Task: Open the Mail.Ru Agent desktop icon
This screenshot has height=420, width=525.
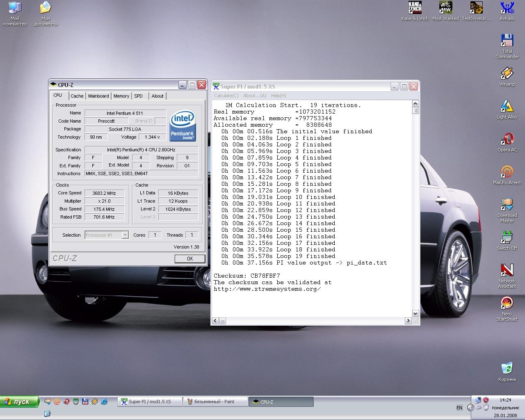Action: click(x=507, y=175)
